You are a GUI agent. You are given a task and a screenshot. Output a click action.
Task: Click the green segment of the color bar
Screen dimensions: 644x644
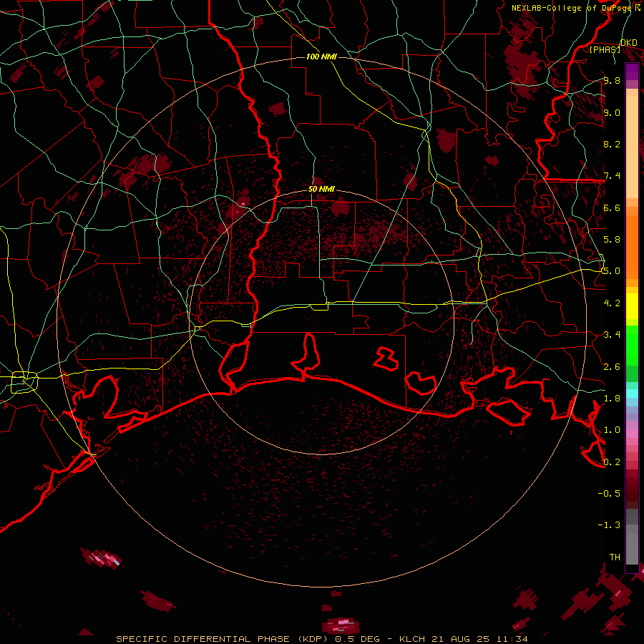(x=632, y=345)
